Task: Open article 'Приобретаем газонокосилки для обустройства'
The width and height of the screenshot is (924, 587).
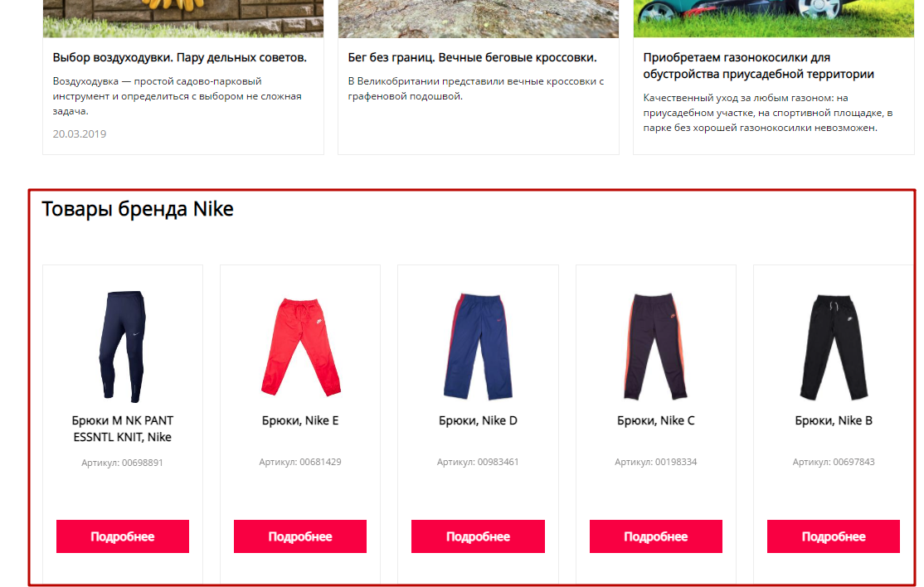Action: point(759,66)
